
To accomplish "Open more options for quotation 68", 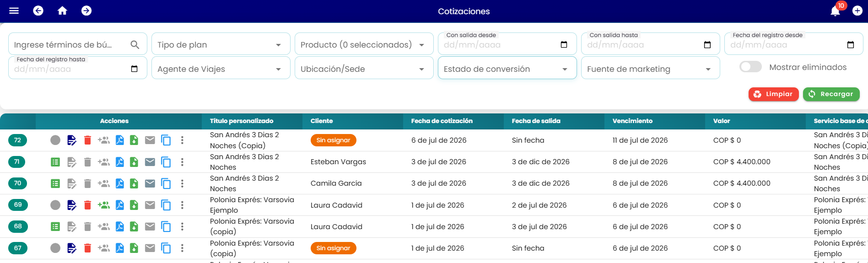I will [182, 226].
